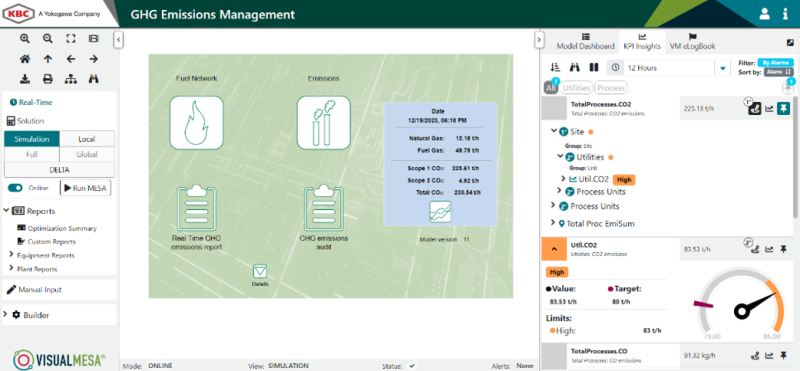This screenshot has width=800, height=371.
Task: Toggle the Online switch
Action: tap(15, 188)
